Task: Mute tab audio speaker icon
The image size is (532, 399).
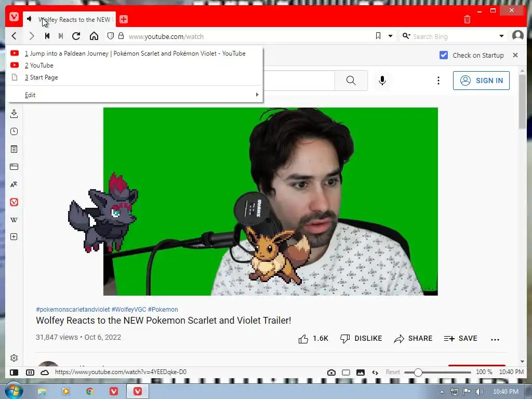Action: [x=30, y=19]
